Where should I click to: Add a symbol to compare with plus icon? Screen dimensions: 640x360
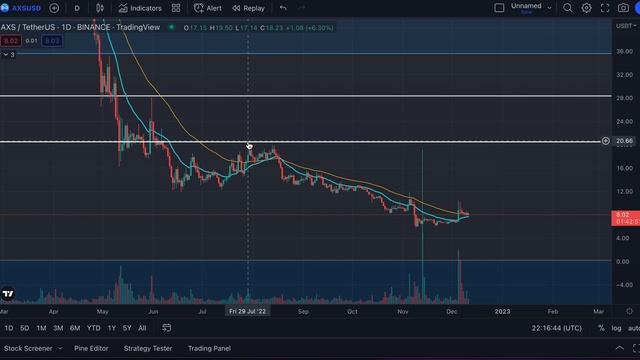pyautogui.click(x=54, y=8)
